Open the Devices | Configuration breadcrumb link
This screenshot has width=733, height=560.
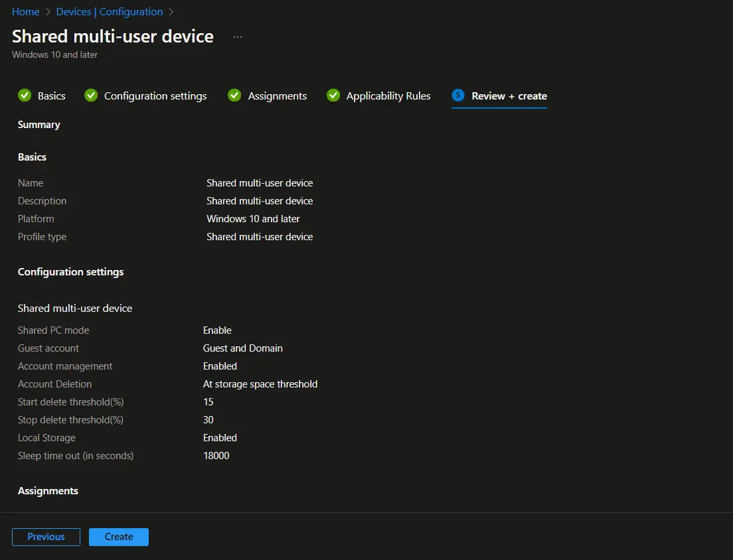click(x=109, y=11)
